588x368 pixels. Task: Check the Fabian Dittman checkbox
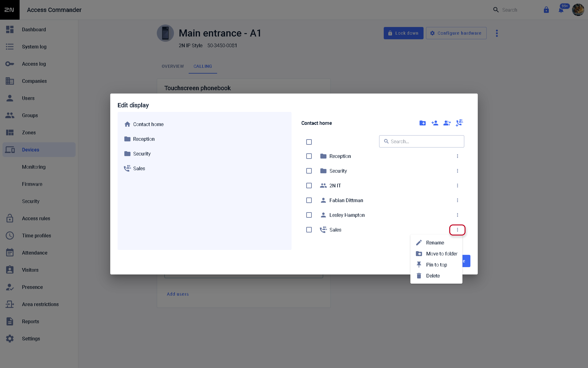309,200
